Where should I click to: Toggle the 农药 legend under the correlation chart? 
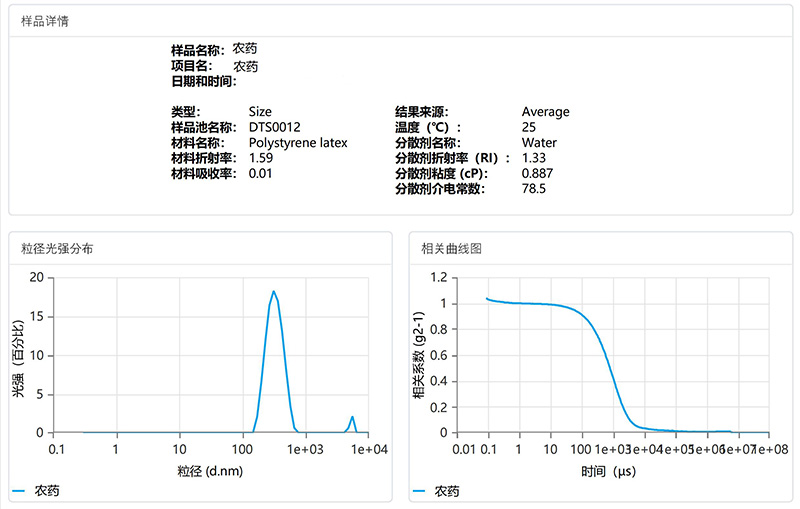(x=436, y=491)
